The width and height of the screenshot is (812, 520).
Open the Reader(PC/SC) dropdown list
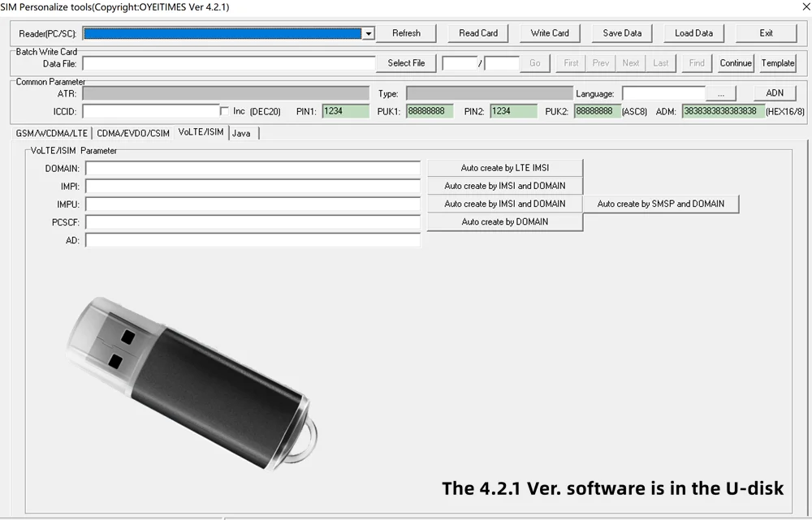pyautogui.click(x=227, y=33)
